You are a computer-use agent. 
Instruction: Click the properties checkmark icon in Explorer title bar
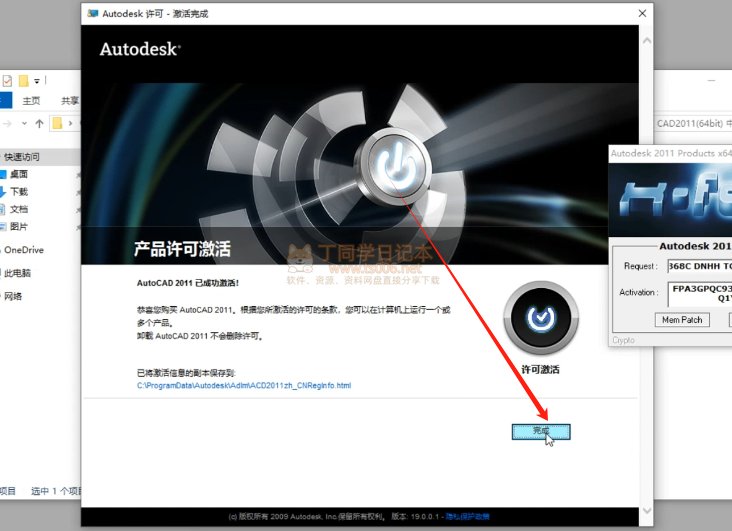pyautogui.click(x=7, y=81)
